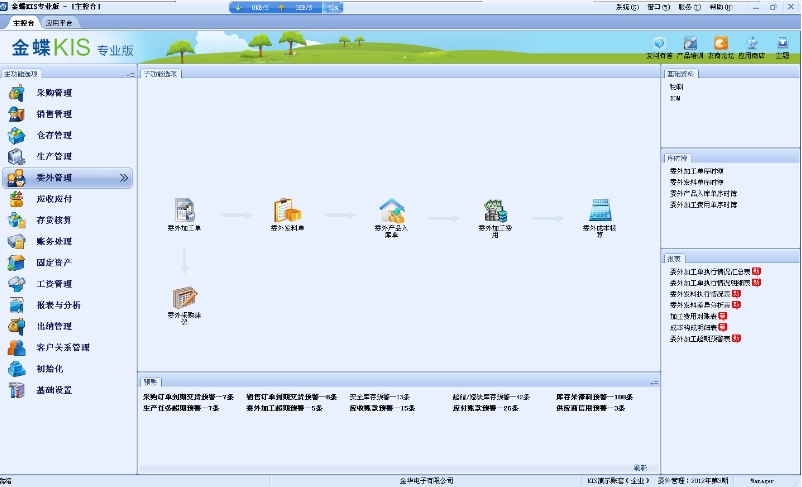Open 委外加工单序时簿 link
Screen dimensions: 802x487
(697, 171)
